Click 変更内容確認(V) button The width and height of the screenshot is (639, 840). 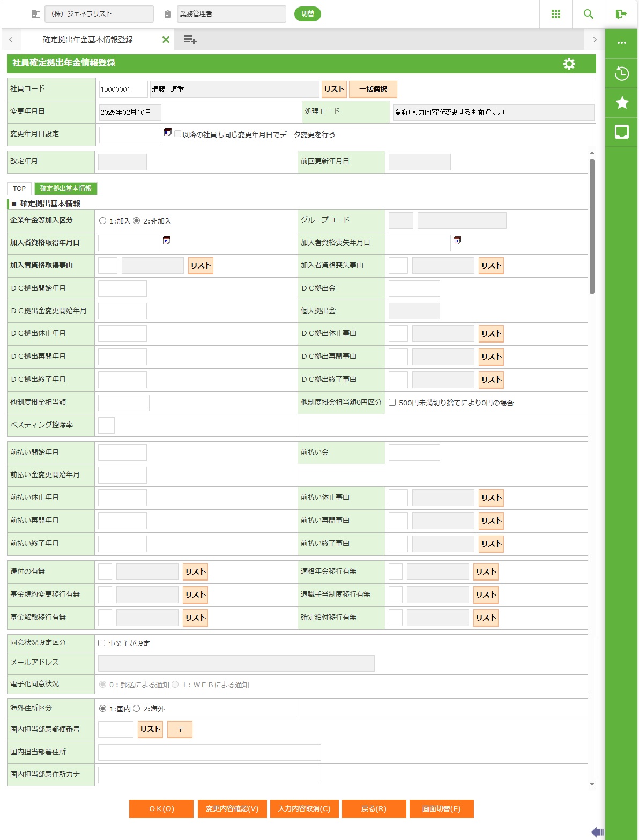click(x=232, y=809)
